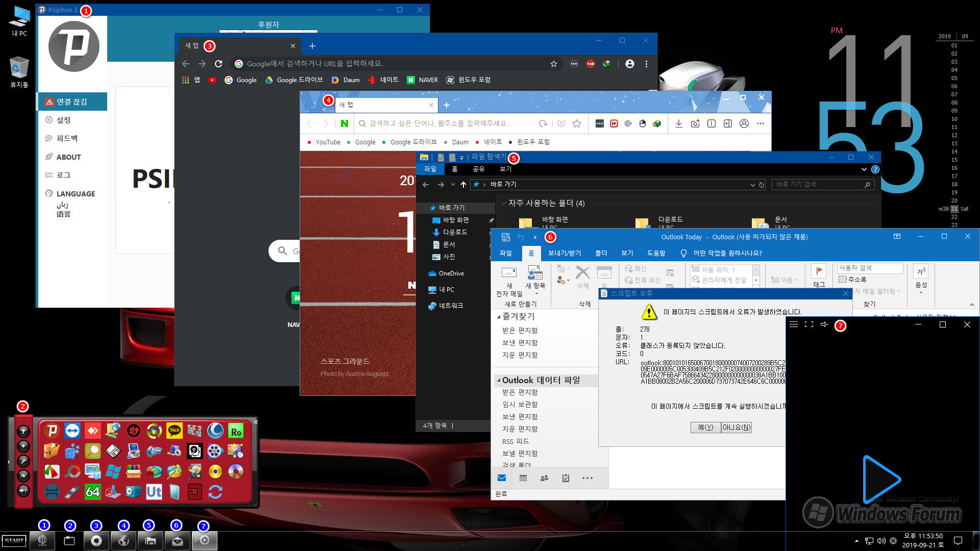The height and width of the screenshot is (551, 980).
Task: Open AnyDesk icon in the red dock
Action: click(x=92, y=431)
